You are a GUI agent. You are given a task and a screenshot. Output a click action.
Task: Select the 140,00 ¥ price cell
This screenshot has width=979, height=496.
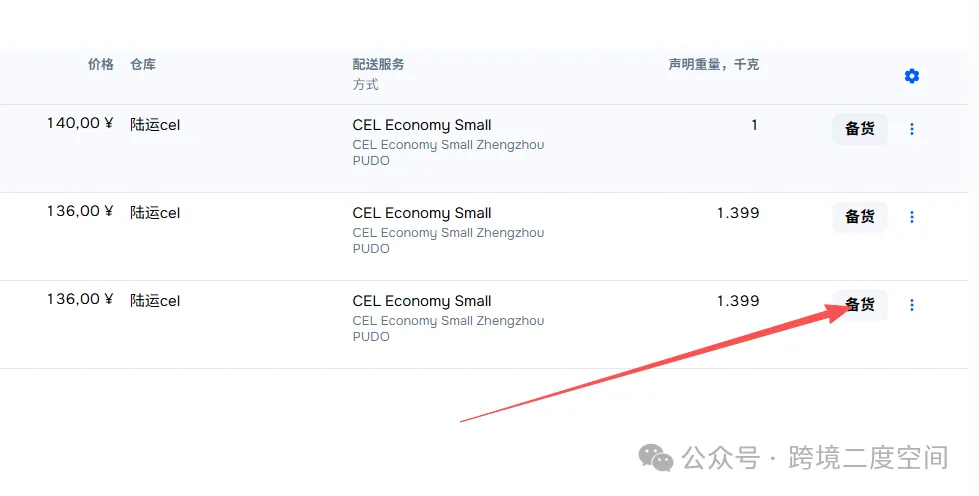pyautogui.click(x=80, y=123)
